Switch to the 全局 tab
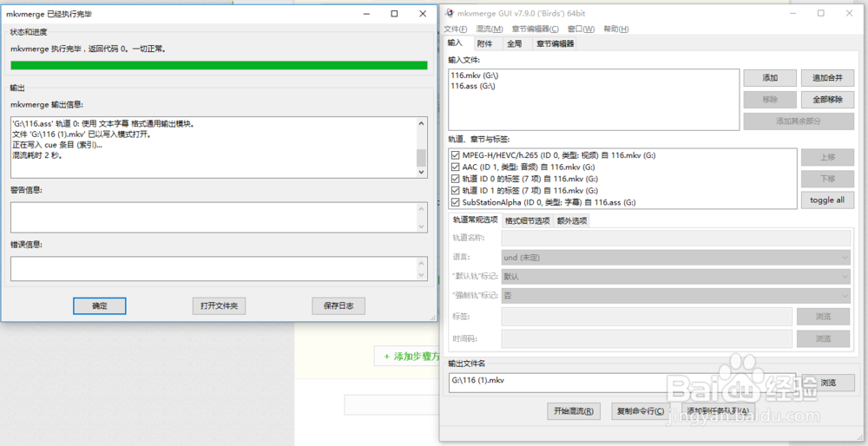This screenshot has width=868, height=446. coord(515,43)
